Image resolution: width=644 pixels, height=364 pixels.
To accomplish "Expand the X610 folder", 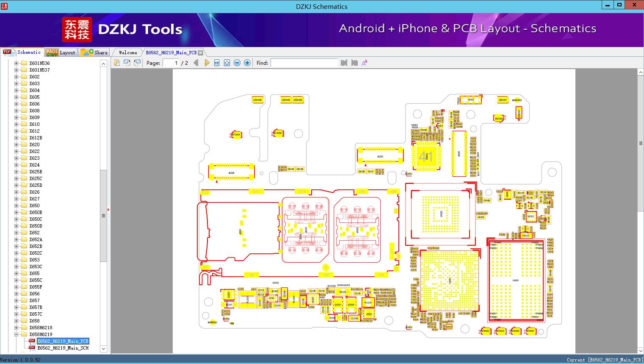I will pos(16,124).
